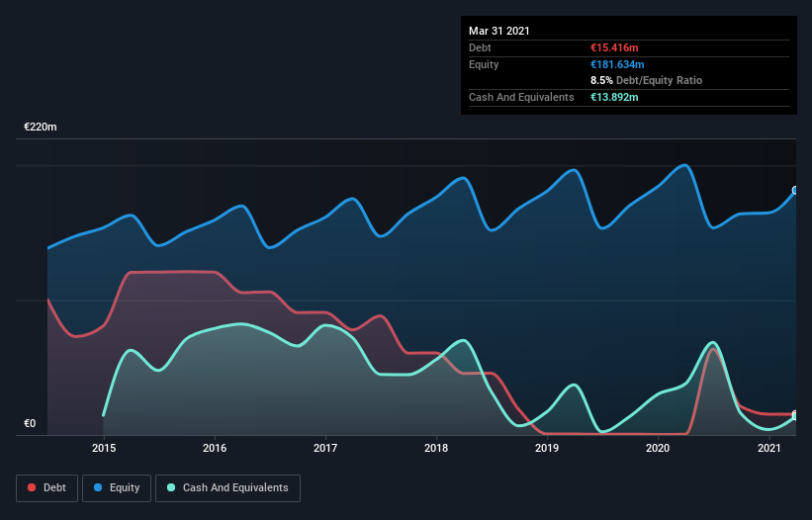Screen dimensions: 812x520
Task: Click the Debt row label in tooltip
Action: click(480, 47)
